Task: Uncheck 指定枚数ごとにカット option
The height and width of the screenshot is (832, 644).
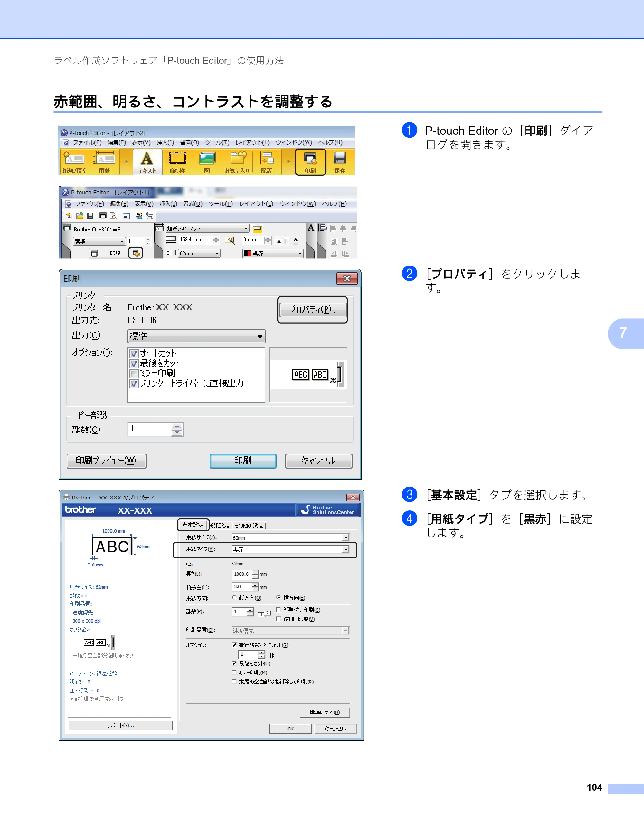Action: click(x=234, y=645)
